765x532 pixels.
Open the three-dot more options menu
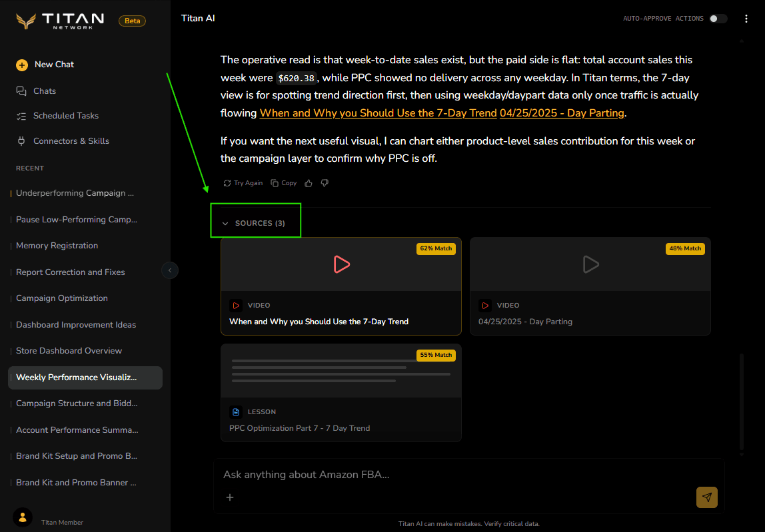(x=746, y=19)
